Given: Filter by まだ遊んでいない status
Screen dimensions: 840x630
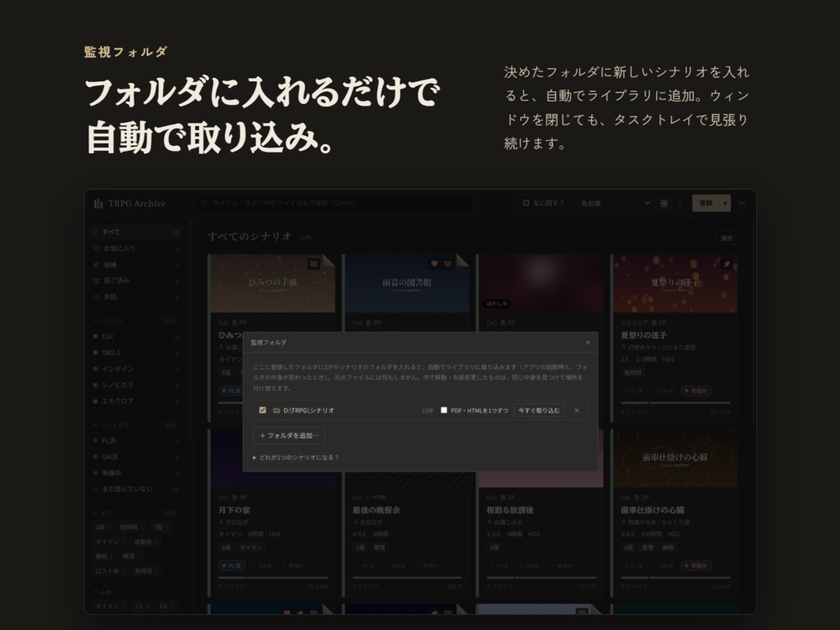Looking at the screenshot, I should click(136, 489).
